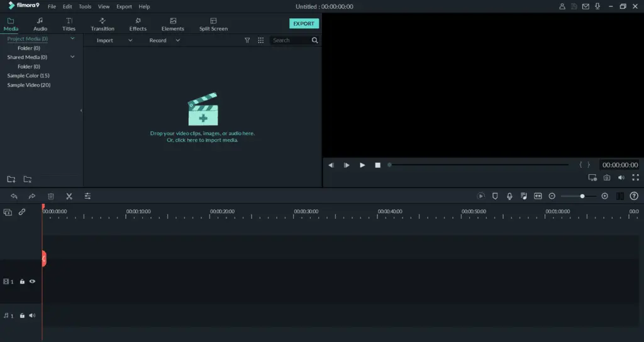The image size is (644, 342).
Task: Take a snapshot with camera icon
Action: click(607, 178)
